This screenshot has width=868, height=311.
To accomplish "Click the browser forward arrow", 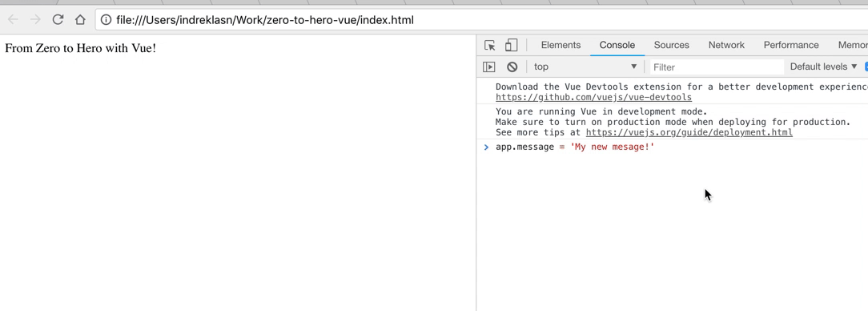I will point(35,20).
